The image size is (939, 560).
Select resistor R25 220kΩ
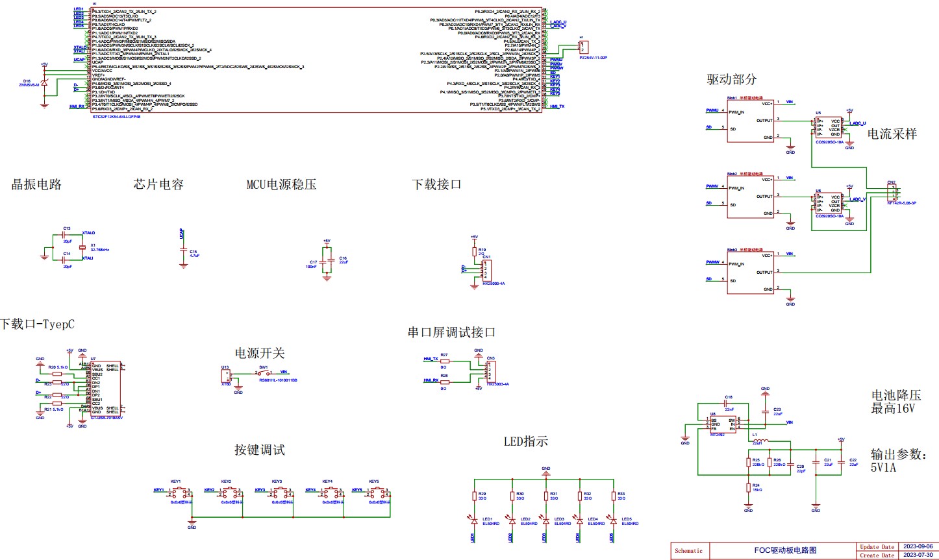click(x=748, y=461)
